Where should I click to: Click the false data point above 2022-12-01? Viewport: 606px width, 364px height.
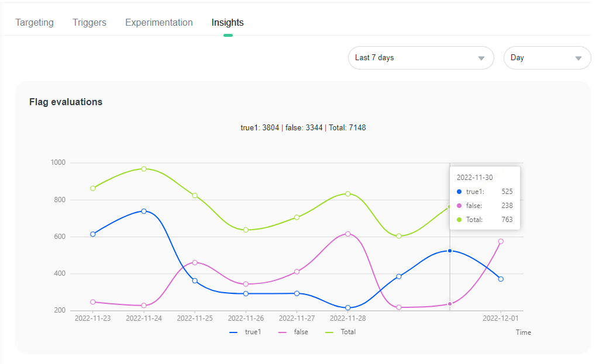click(501, 241)
